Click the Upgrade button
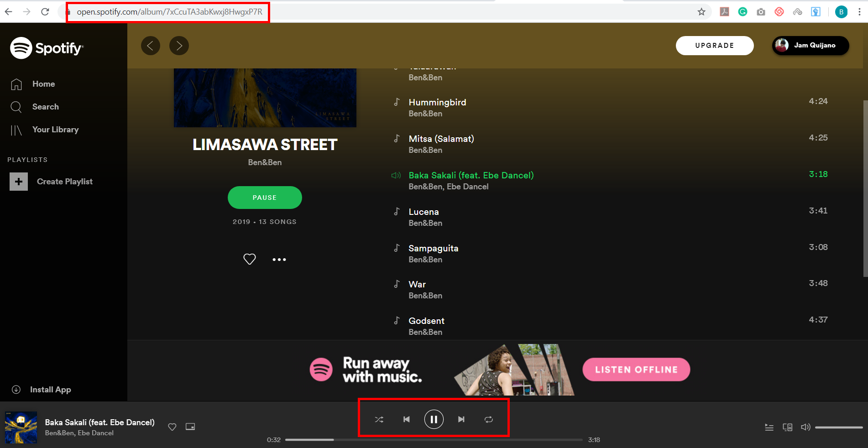This screenshot has width=868, height=448. click(x=715, y=46)
